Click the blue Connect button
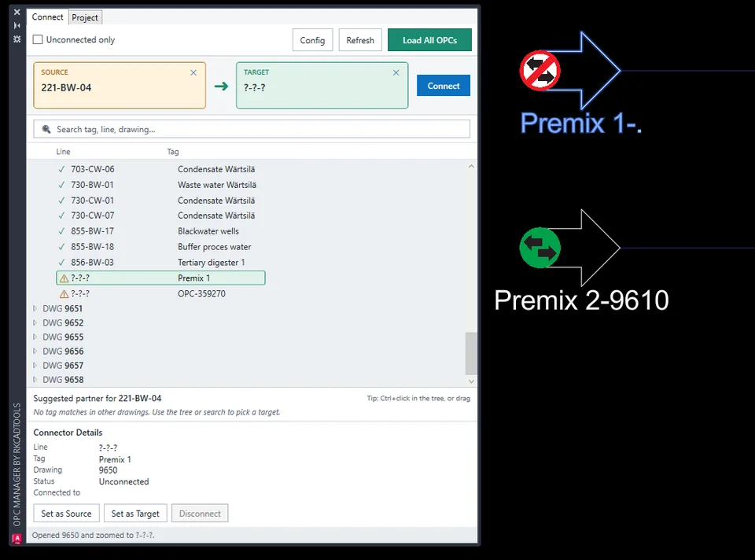This screenshot has height=560, width=755. pyautogui.click(x=444, y=86)
